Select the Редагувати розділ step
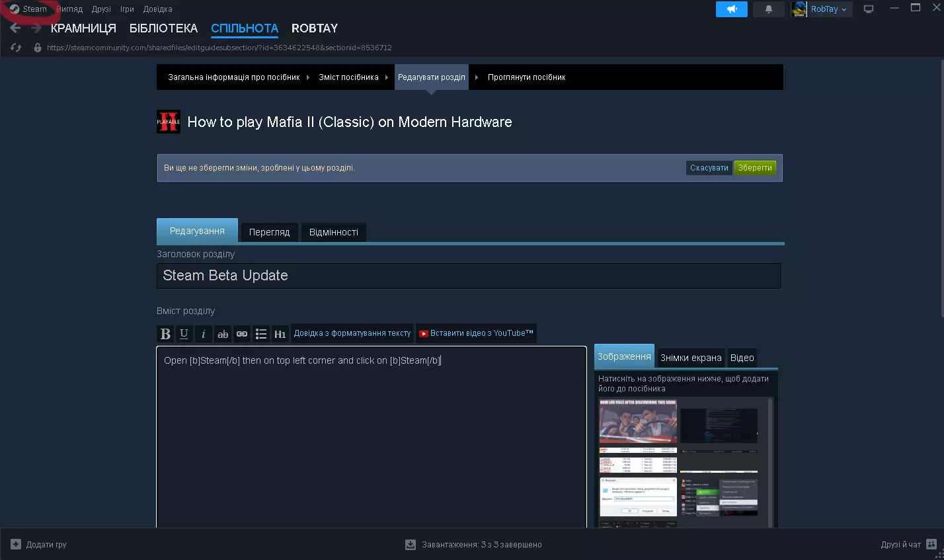Image resolution: width=944 pixels, height=560 pixels. (x=432, y=77)
